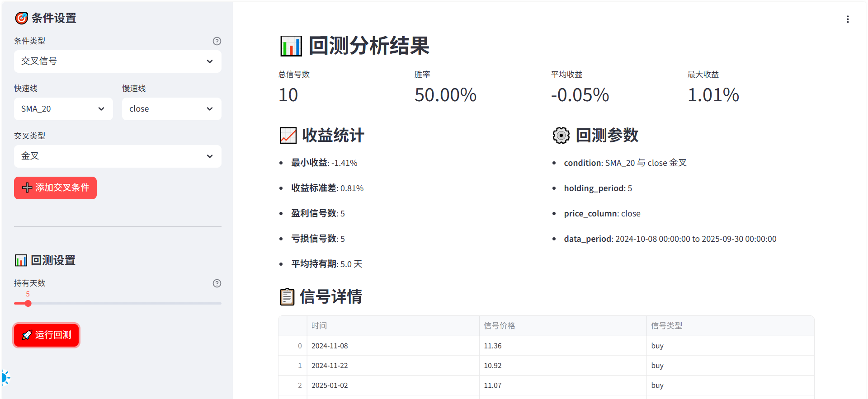Click the 持有天数 slider handle
Viewport: 868px width, 399px height.
pyautogui.click(x=28, y=304)
